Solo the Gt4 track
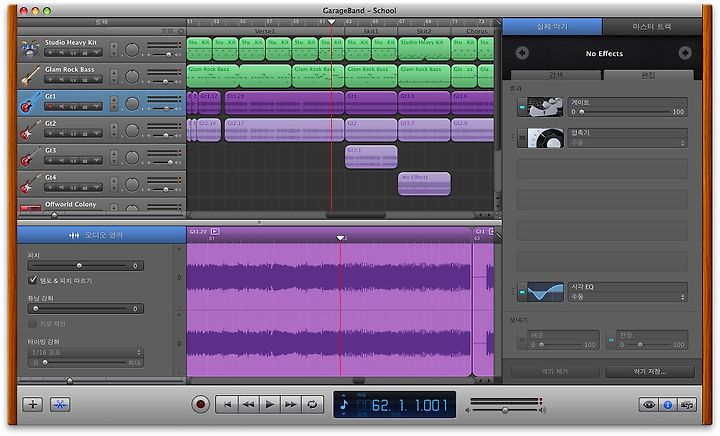Viewport: 720px width, 436px height. (73, 187)
